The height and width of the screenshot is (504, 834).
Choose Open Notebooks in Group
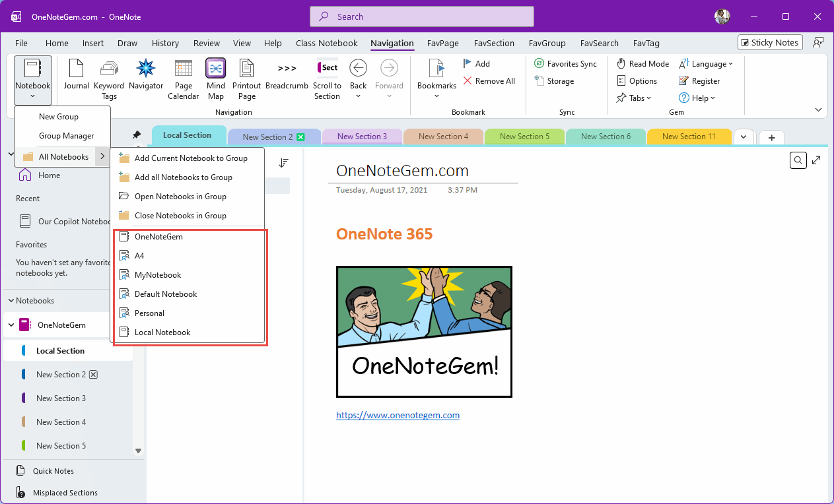pyautogui.click(x=188, y=197)
